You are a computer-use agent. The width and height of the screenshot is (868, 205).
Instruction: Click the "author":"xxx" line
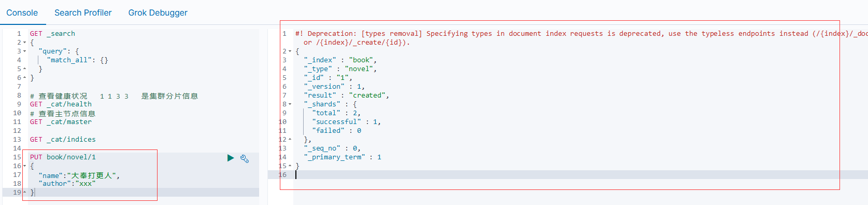(x=67, y=184)
